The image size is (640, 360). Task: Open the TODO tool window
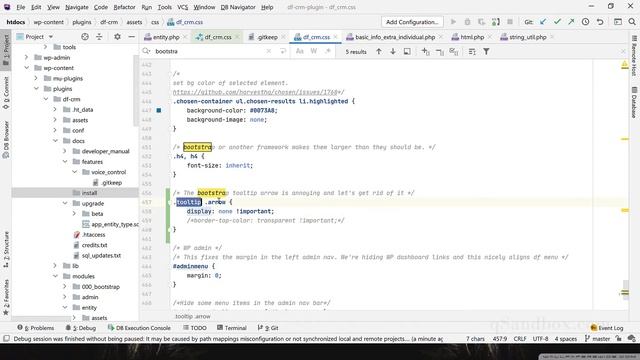[195, 328]
